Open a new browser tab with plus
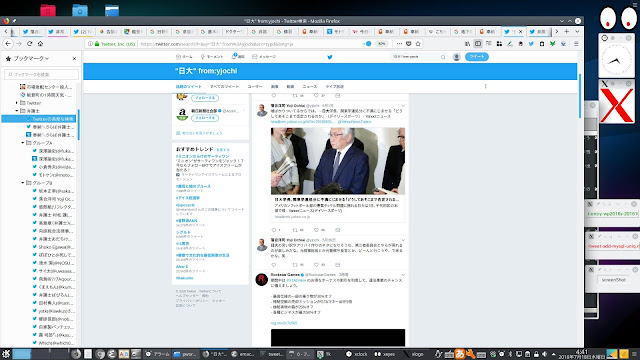This screenshot has width=640, height=360. point(567,31)
